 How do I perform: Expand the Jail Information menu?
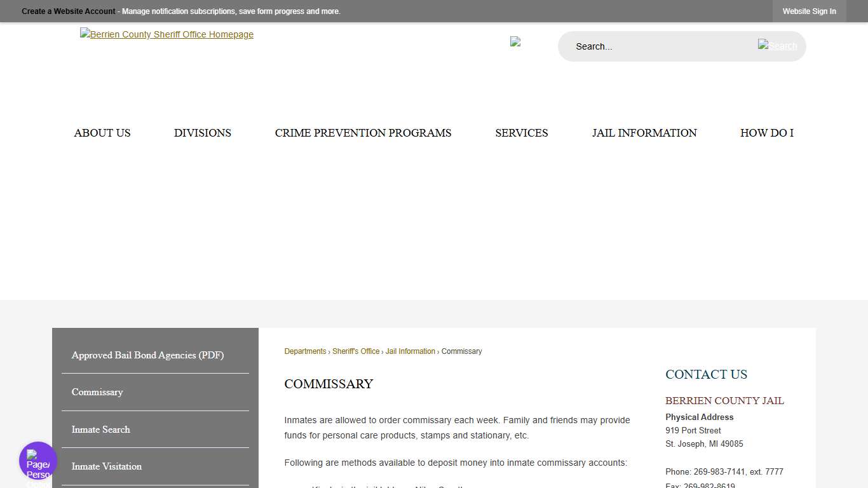coord(644,133)
